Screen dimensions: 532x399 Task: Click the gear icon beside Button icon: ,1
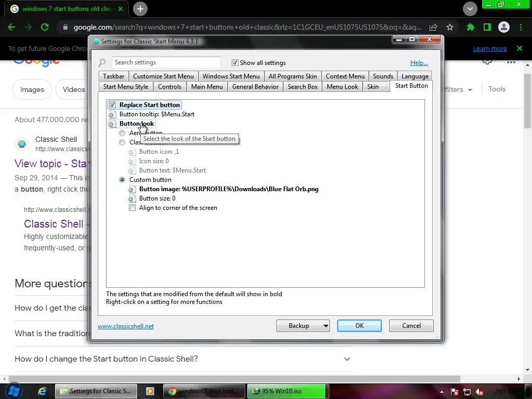point(131,152)
